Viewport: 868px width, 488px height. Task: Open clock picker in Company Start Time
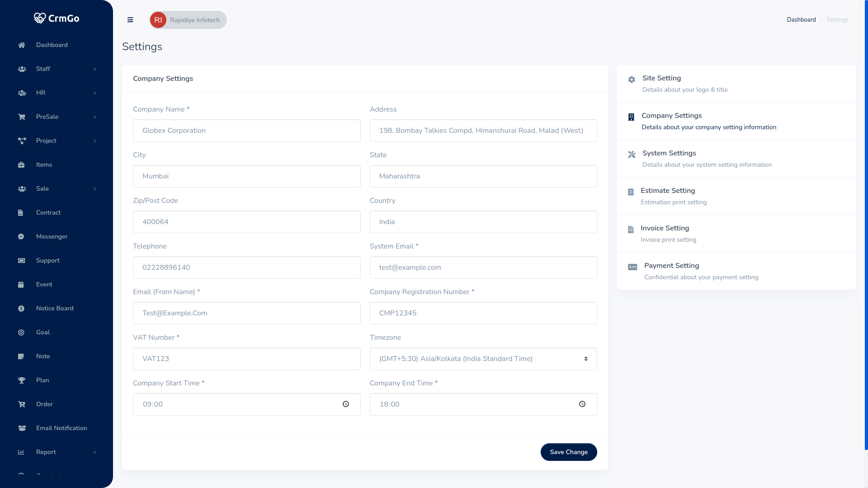[x=346, y=404]
